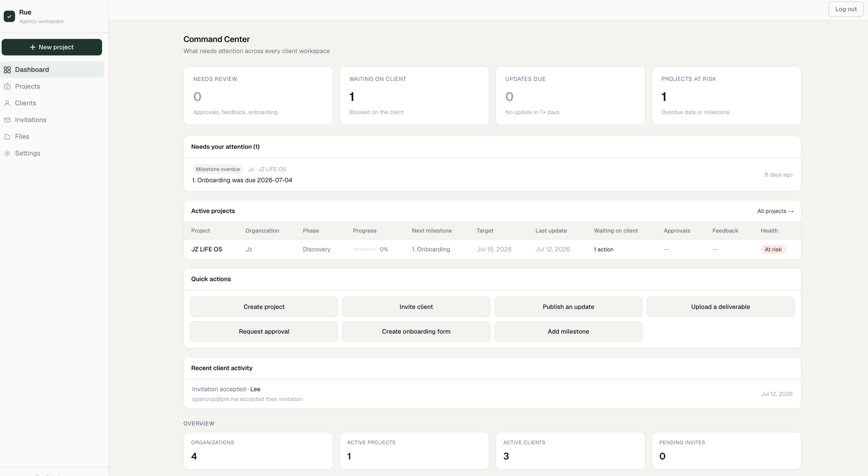Open the All projects link
This screenshot has height=476, width=868.
[x=775, y=211]
